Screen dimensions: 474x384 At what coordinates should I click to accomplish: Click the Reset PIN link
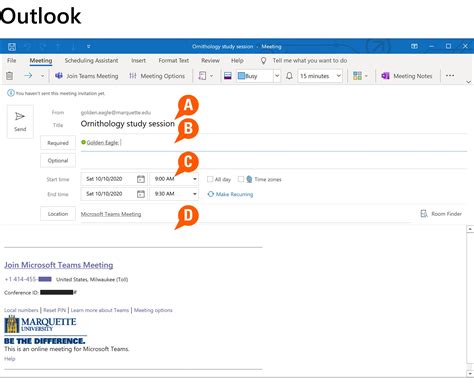click(55, 310)
